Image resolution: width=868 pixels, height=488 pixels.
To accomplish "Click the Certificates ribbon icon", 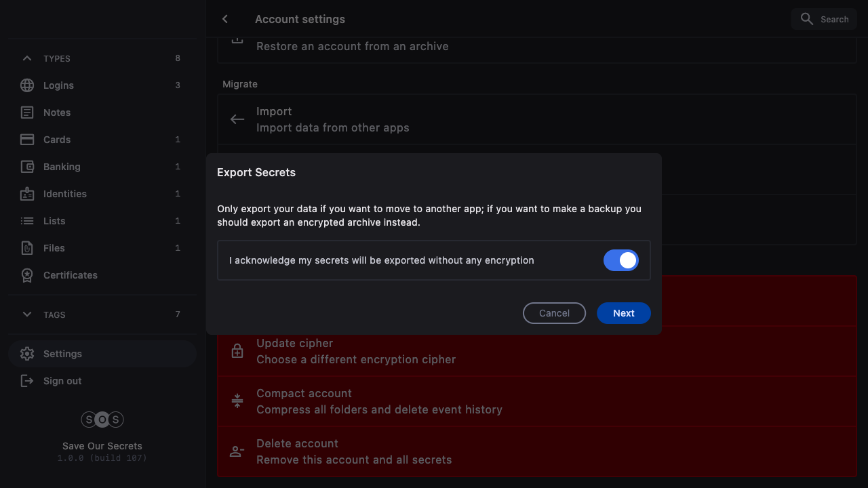I will tap(27, 275).
